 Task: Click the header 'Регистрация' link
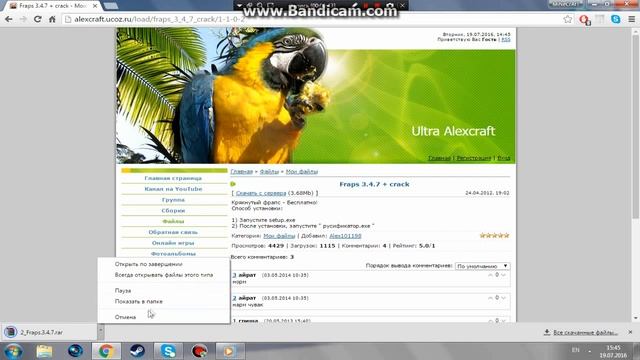point(473,158)
